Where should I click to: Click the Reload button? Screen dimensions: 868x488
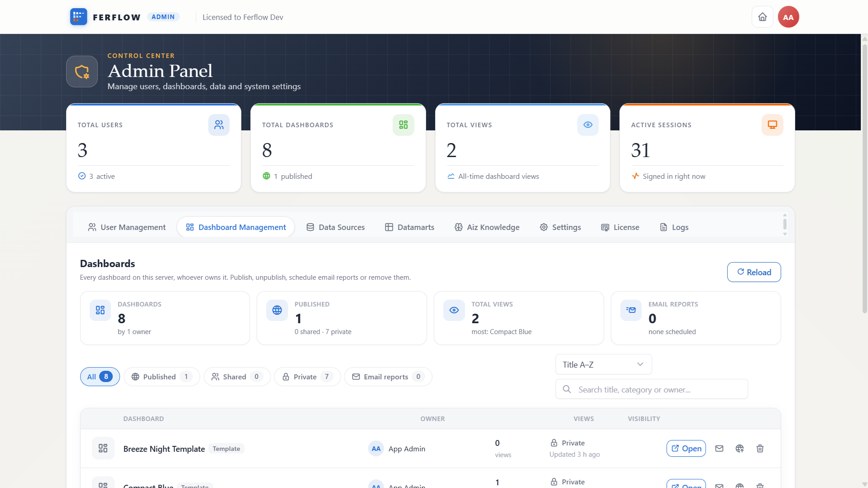pos(754,272)
